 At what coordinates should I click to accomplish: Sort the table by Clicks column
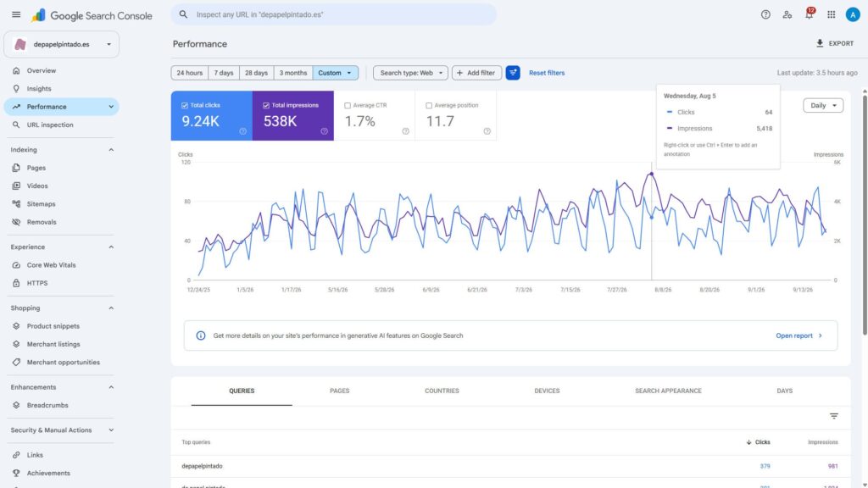pyautogui.click(x=758, y=442)
